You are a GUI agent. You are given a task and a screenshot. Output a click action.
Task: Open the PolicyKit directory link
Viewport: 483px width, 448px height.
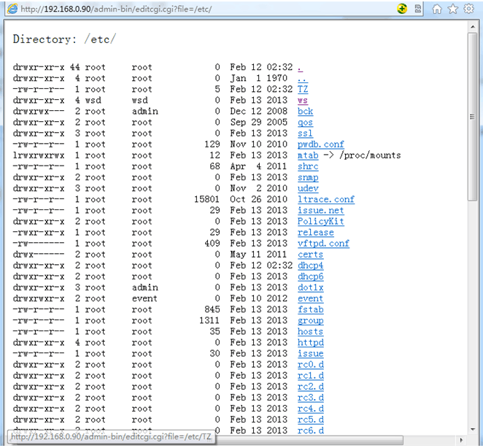tap(320, 221)
